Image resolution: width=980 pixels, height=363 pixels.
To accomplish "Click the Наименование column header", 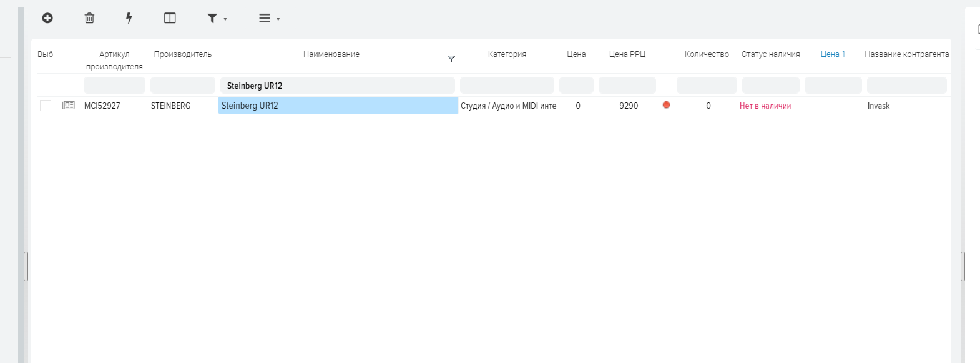I will tap(331, 54).
